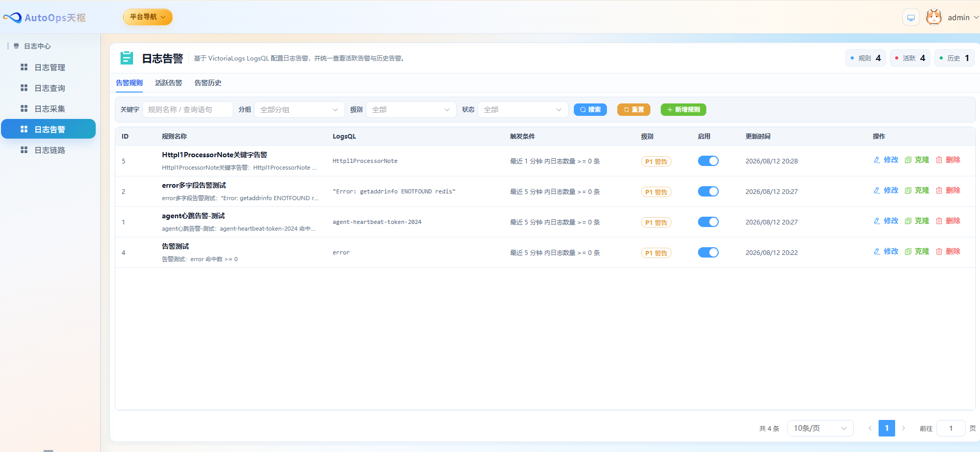Click the 共 4 条 total count text
The image size is (980, 452).
click(769, 428)
